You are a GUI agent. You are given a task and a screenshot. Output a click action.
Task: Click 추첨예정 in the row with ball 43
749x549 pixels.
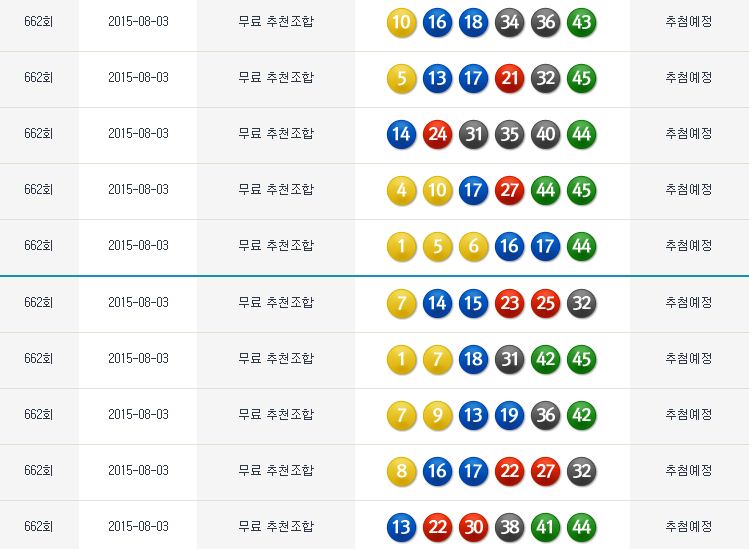688,21
